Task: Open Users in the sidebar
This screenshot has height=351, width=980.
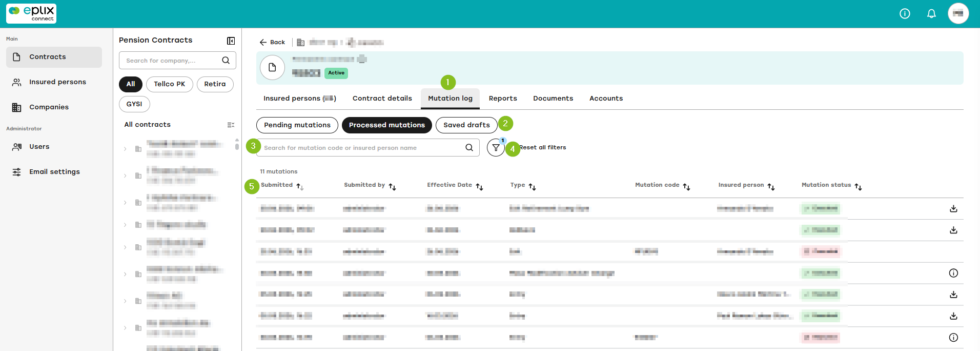Action: tap(54, 147)
